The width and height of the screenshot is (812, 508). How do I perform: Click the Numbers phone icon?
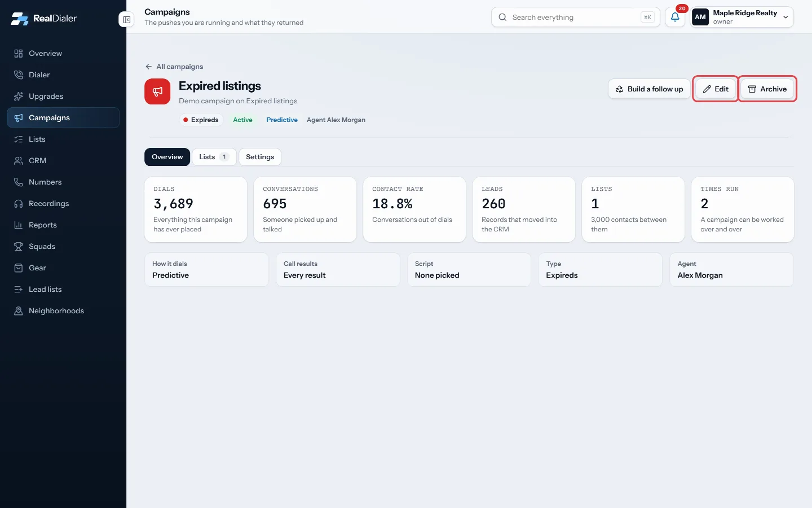coord(19,182)
